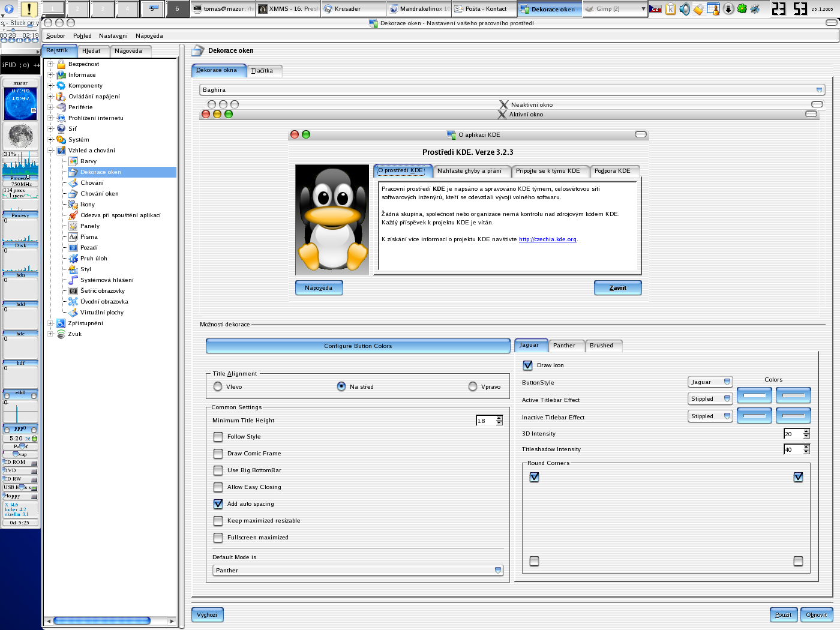Click the Ovládání napájení icon
The height and width of the screenshot is (630, 840).
[x=61, y=97]
